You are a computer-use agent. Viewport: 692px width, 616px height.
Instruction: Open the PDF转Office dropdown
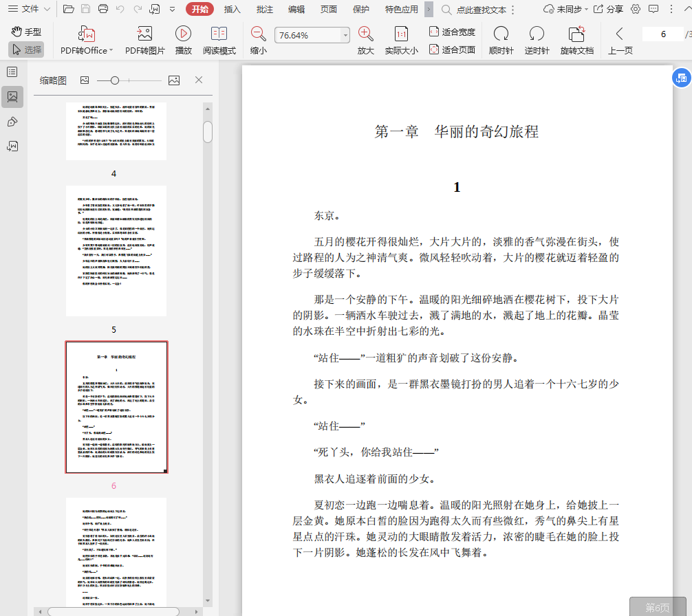pyautogui.click(x=87, y=40)
